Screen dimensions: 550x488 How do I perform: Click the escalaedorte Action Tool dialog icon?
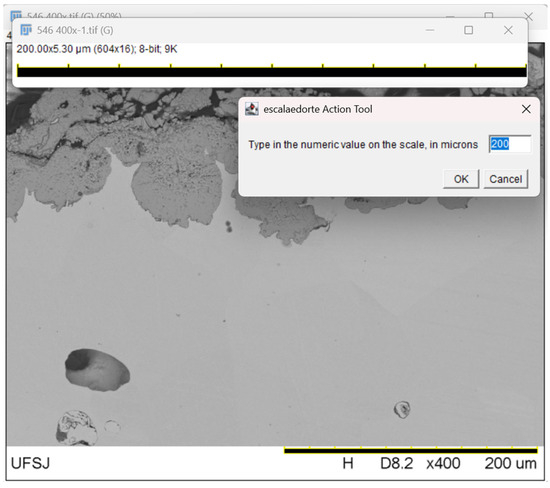[252, 109]
